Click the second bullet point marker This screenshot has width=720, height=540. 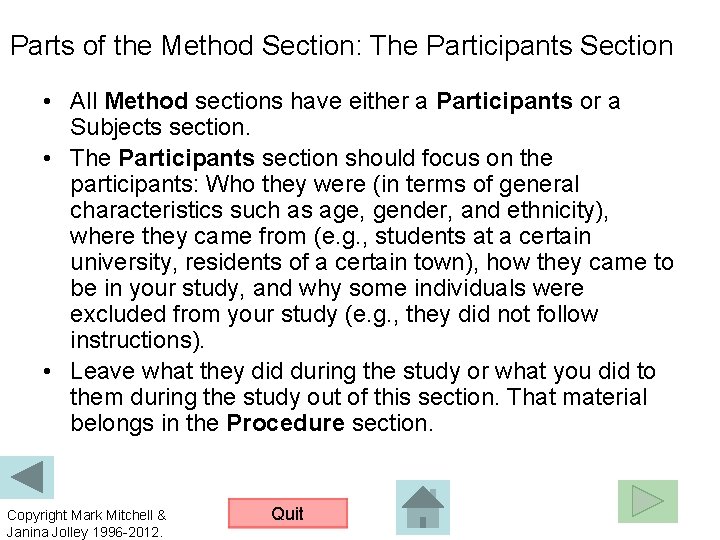[49, 159]
